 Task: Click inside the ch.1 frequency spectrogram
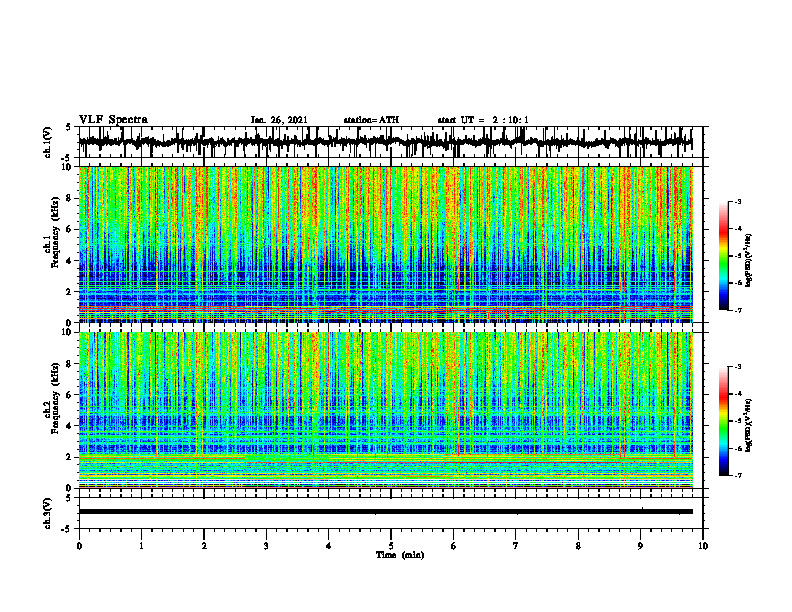(x=385, y=244)
